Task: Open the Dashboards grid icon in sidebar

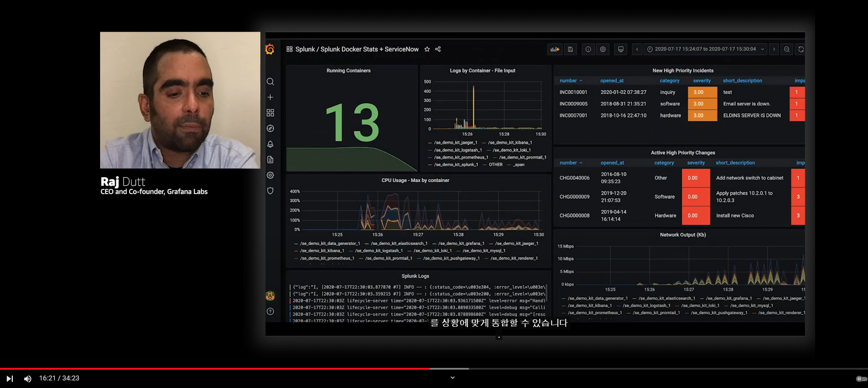Action: coord(270,113)
